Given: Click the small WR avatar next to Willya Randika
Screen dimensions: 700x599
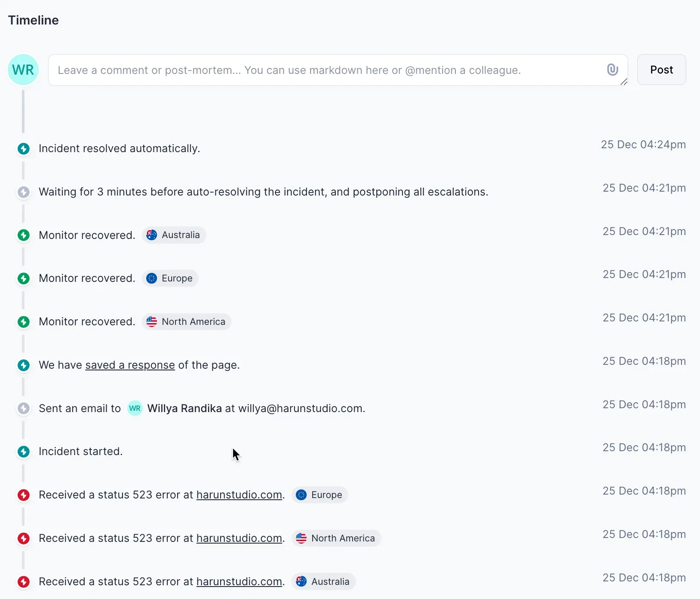Looking at the screenshot, I should coord(135,409).
